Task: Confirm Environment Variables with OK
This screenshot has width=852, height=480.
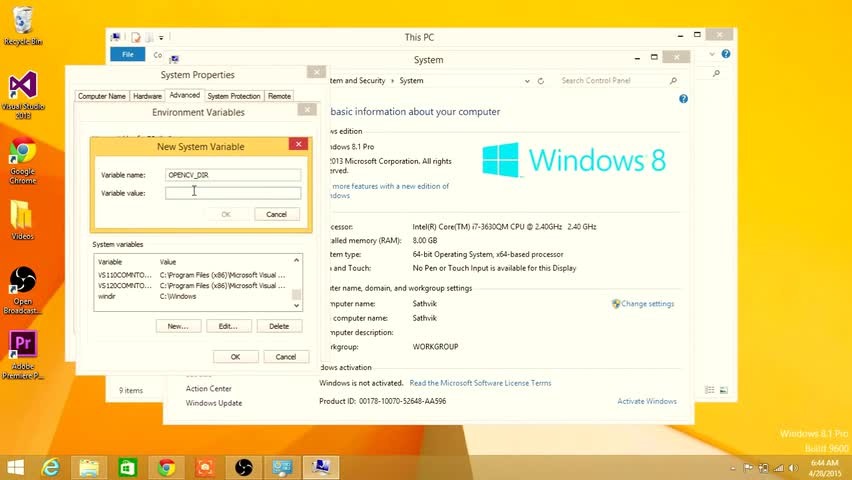Action: point(235,357)
